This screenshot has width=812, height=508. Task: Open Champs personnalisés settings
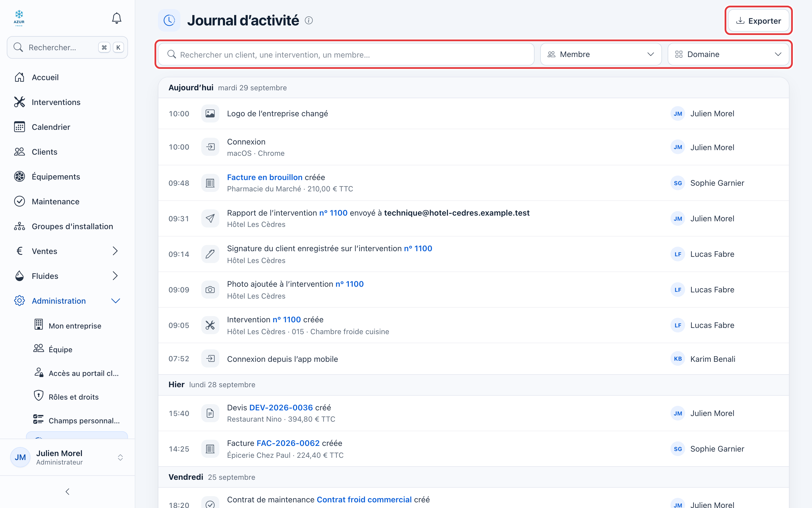[77, 421]
